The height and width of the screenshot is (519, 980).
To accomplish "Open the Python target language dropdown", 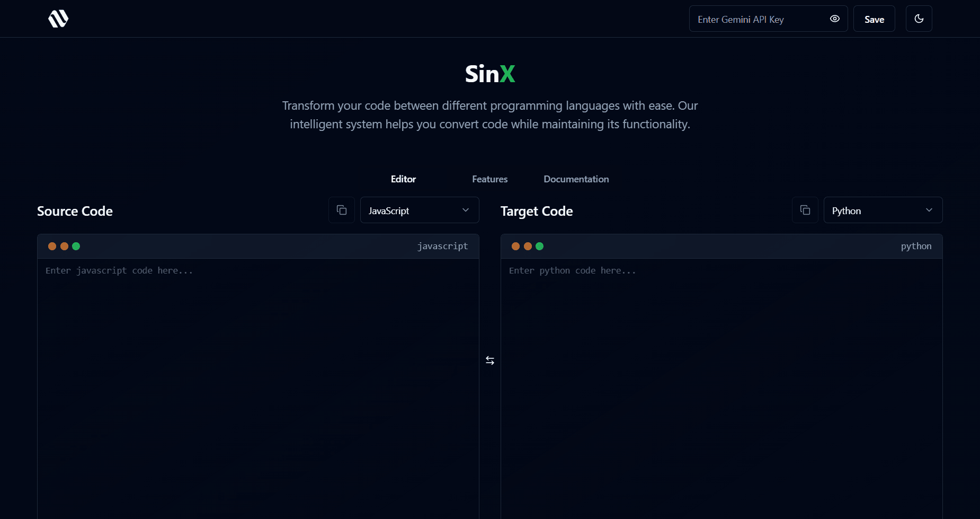I will point(883,210).
